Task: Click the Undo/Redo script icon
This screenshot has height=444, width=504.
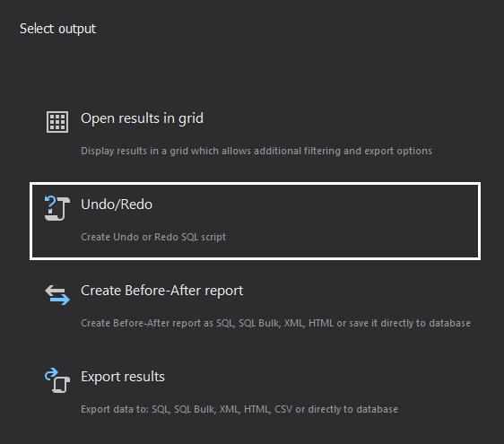Action: click(57, 208)
